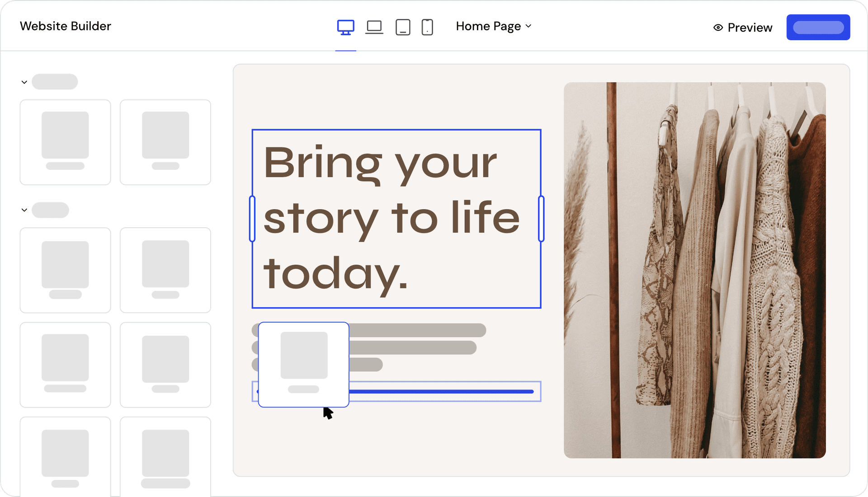Switch to mobile phone view
The image size is (868, 497).
427,27
